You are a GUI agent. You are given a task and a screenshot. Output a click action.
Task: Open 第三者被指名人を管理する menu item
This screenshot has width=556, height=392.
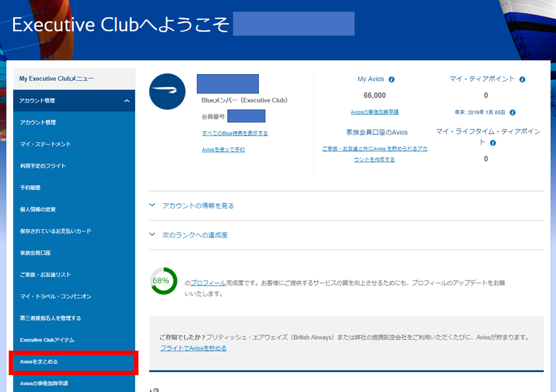tap(74, 318)
